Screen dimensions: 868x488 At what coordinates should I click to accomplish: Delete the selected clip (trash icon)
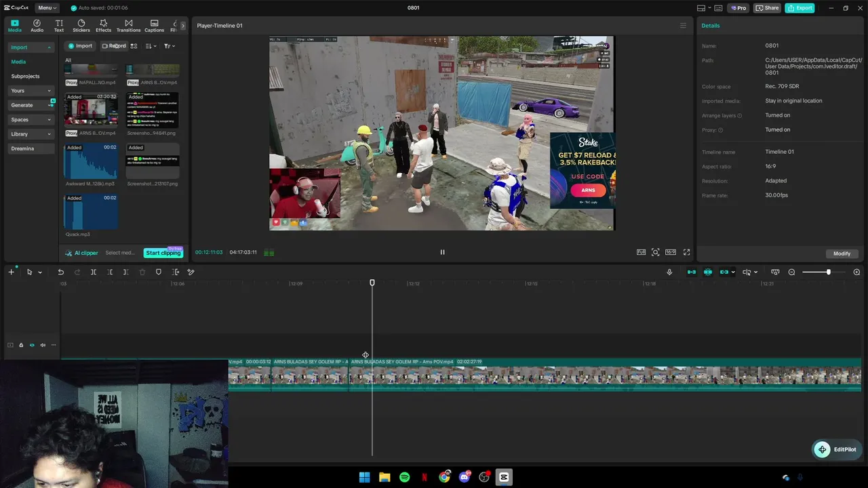142,272
